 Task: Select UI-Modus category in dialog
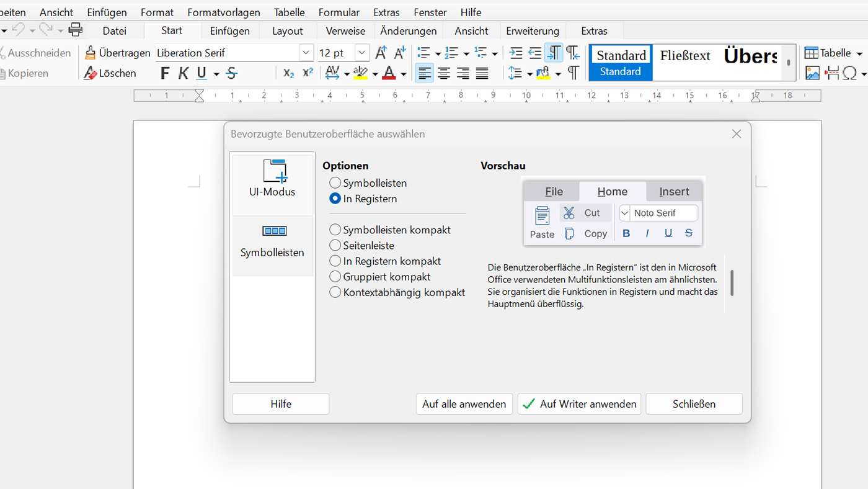click(x=273, y=184)
